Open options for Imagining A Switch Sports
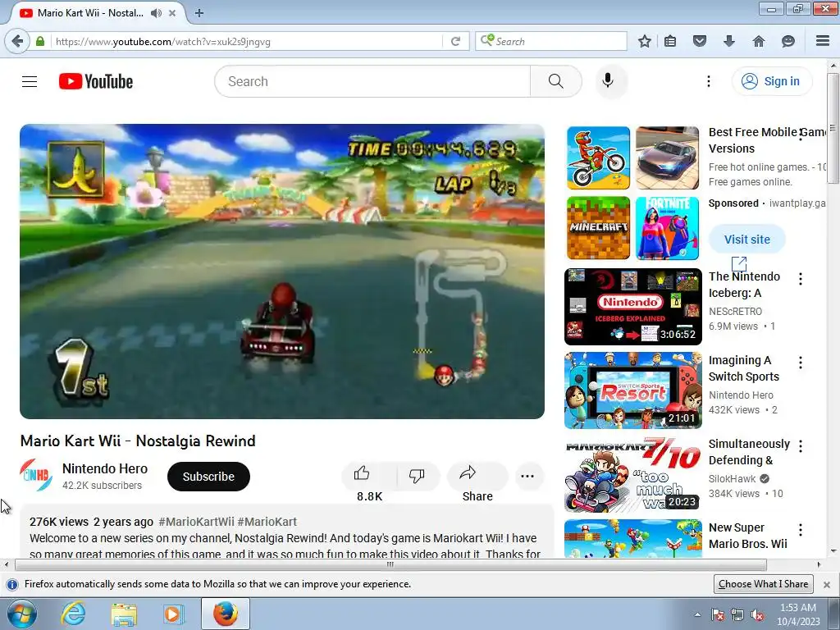The height and width of the screenshot is (630, 840). click(x=801, y=363)
